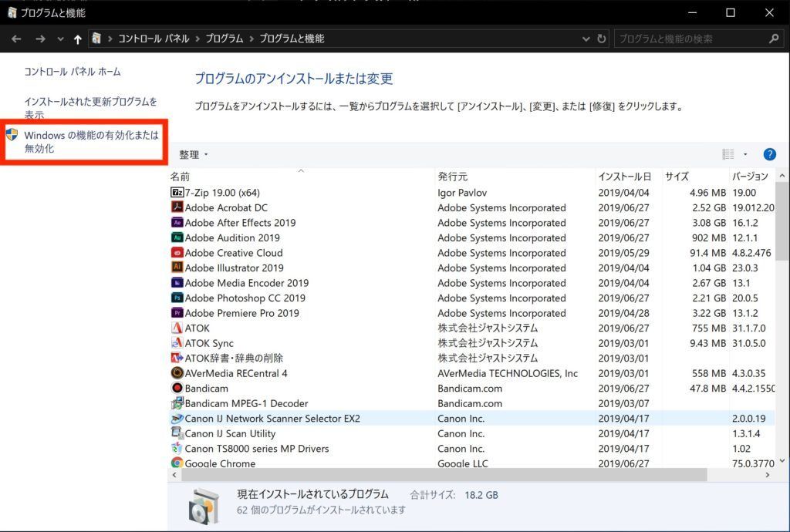Click the refresh icon in address bar
The width and height of the screenshot is (790, 532).
tap(601, 39)
